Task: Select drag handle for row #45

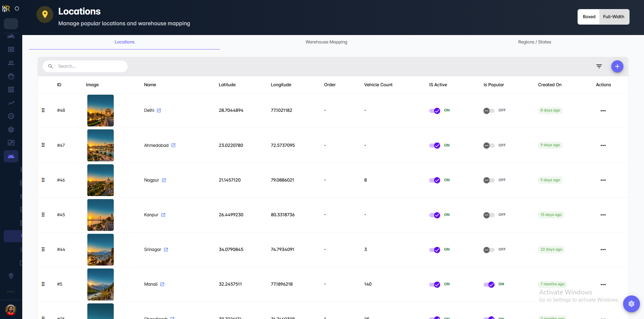Action: pos(43,215)
